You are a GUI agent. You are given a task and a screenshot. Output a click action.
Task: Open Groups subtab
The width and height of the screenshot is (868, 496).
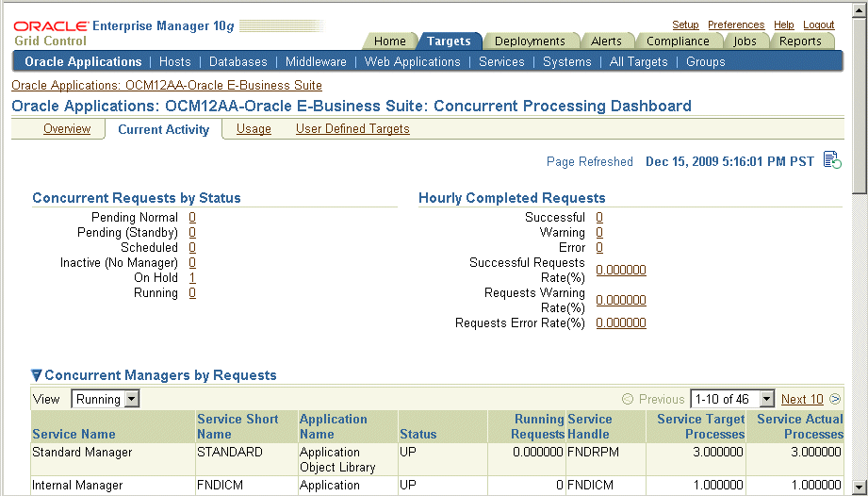[x=705, y=62]
